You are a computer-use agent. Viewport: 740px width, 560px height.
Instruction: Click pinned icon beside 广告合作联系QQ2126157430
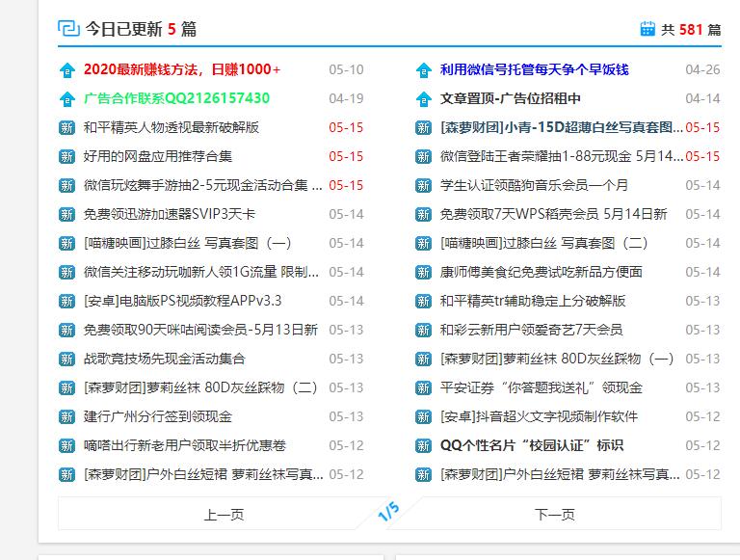tap(67, 99)
